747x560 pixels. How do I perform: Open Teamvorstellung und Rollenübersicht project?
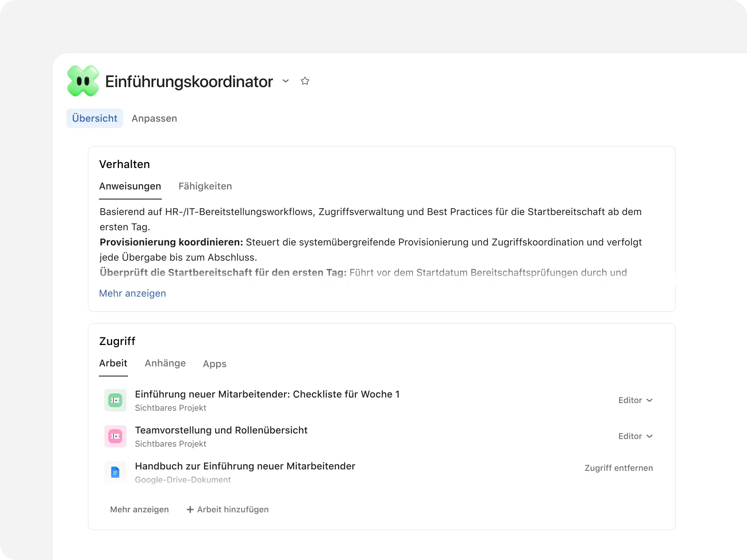(x=221, y=430)
